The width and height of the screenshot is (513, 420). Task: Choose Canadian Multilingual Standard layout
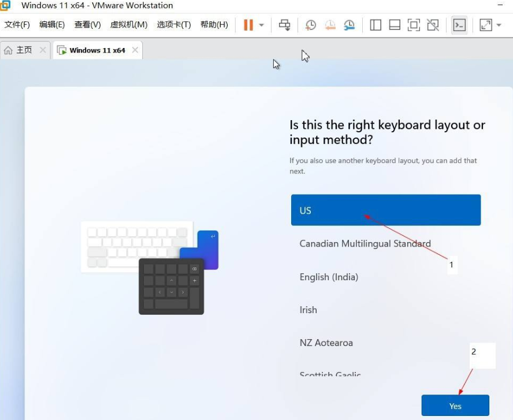pos(365,244)
